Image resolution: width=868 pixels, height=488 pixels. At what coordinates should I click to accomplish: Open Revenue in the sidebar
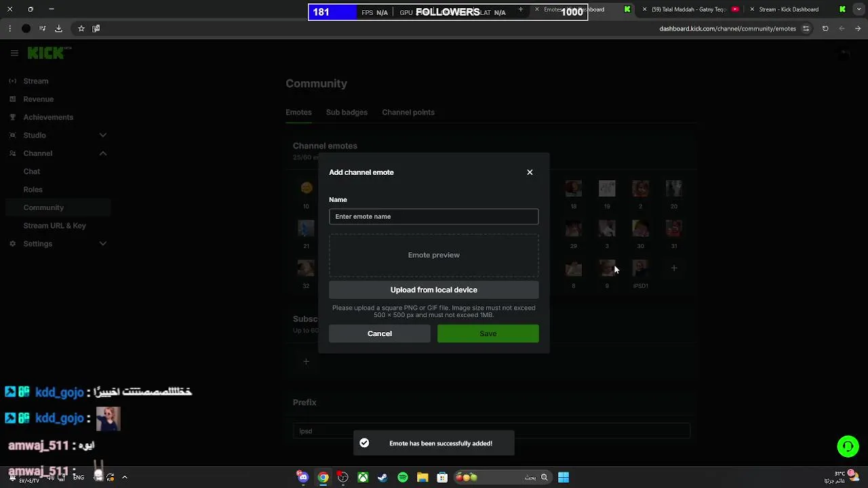[x=39, y=99]
